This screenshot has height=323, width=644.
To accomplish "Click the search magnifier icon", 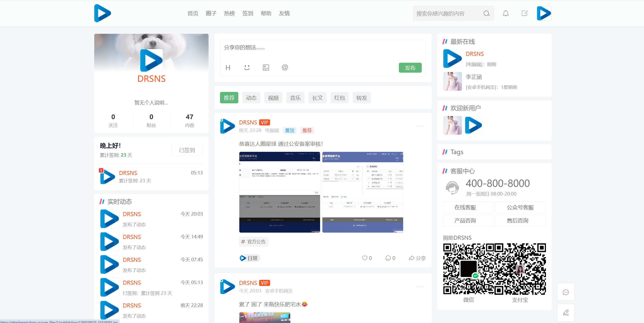I will [x=486, y=13].
